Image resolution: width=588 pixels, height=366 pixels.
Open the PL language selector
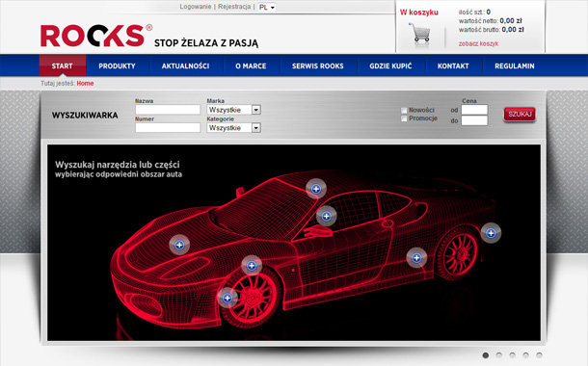pyautogui.click(x=267, y=7)
